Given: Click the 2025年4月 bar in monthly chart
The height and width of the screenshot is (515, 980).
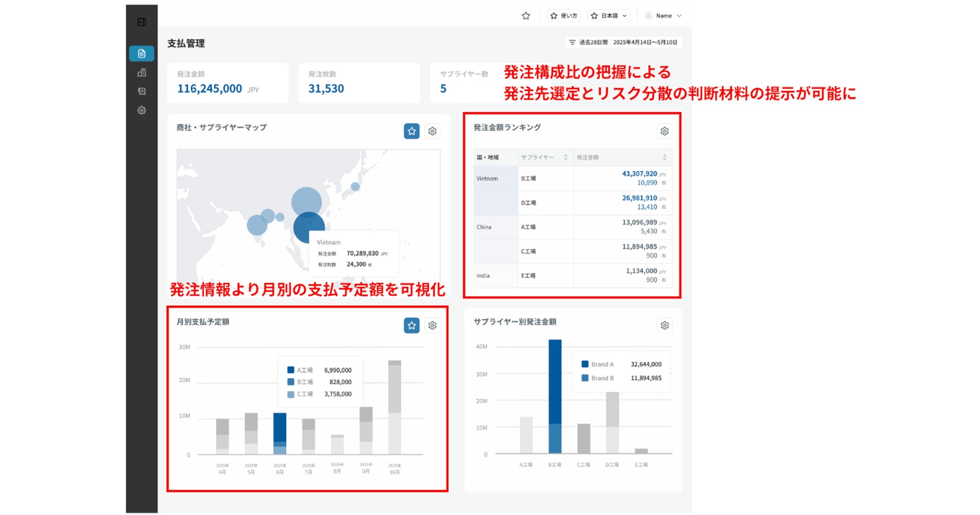Looking at the screenshot, I should coord(223,437).
